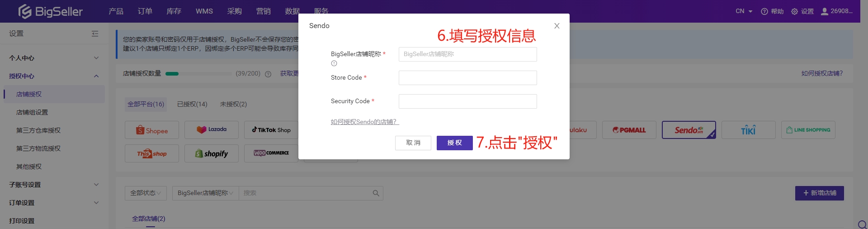Open the chat bubble at bottom right corner
Image resolution: width=868 pixels, height=229 pixels.
tap(862, 224)
